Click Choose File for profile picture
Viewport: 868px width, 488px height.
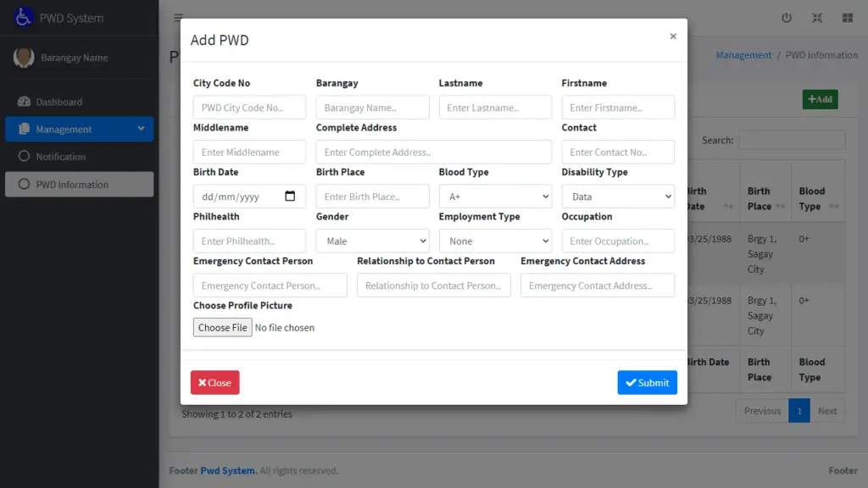point(222,327)
